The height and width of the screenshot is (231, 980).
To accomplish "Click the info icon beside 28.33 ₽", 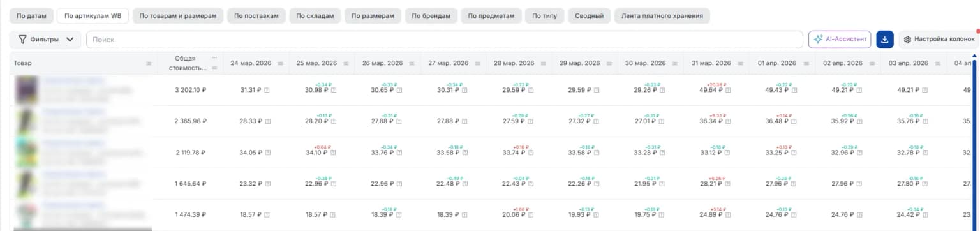I will pos(267,121).
